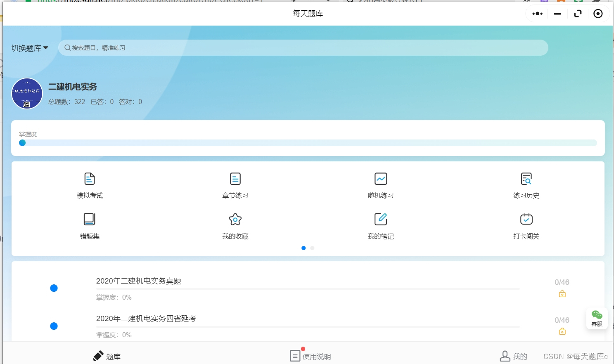
Task: Open 打卡闯关 check-in icon
Action: click(x=526, y=219)
